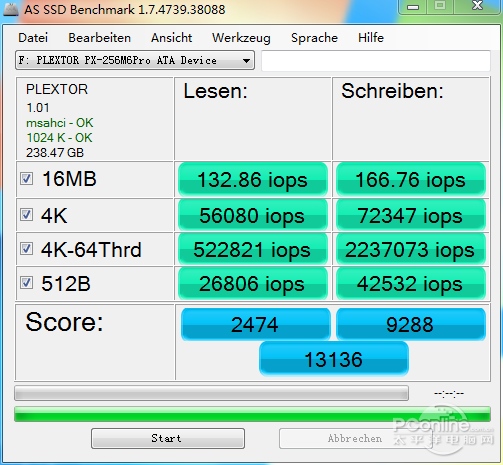Open the Hilfe menu
Viewport: 503px width, 465px height.
click(x=371, y=38)
